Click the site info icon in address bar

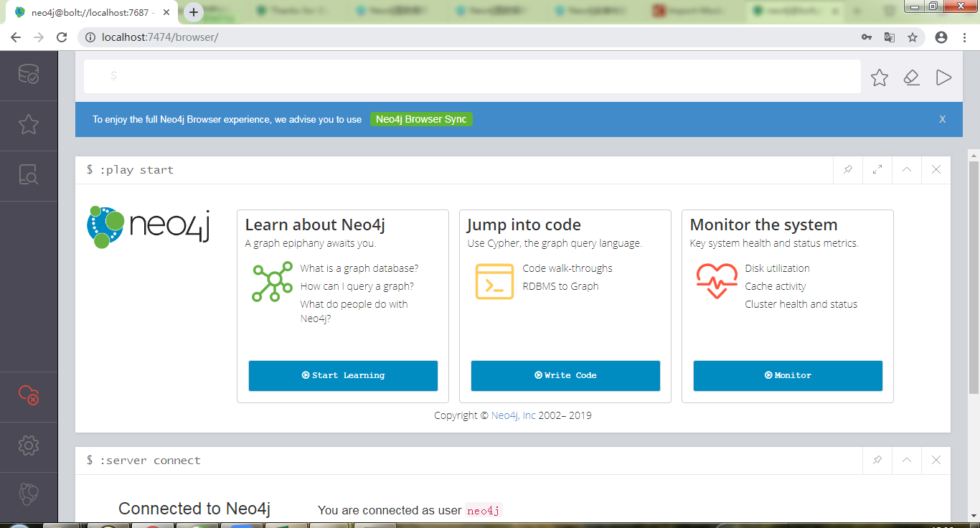pyautogui.click(x=90, y=37)
